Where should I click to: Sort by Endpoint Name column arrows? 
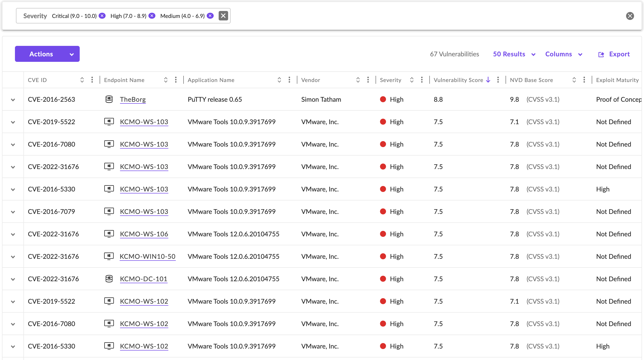166,80
